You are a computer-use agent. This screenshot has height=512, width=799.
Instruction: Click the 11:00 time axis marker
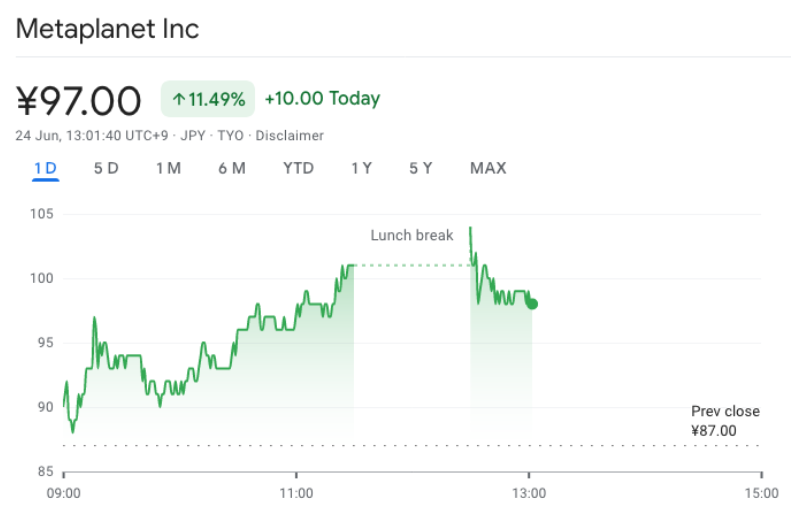[296, 493]
